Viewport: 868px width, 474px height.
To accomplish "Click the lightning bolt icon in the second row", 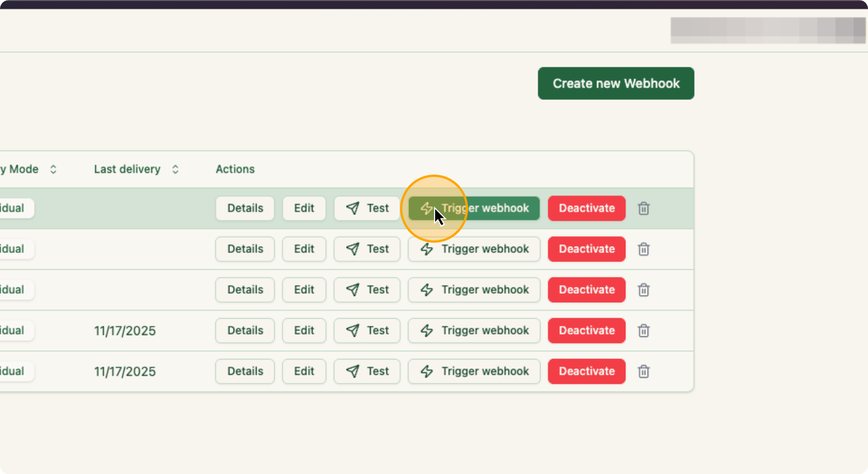I will [x=427, y=249].
